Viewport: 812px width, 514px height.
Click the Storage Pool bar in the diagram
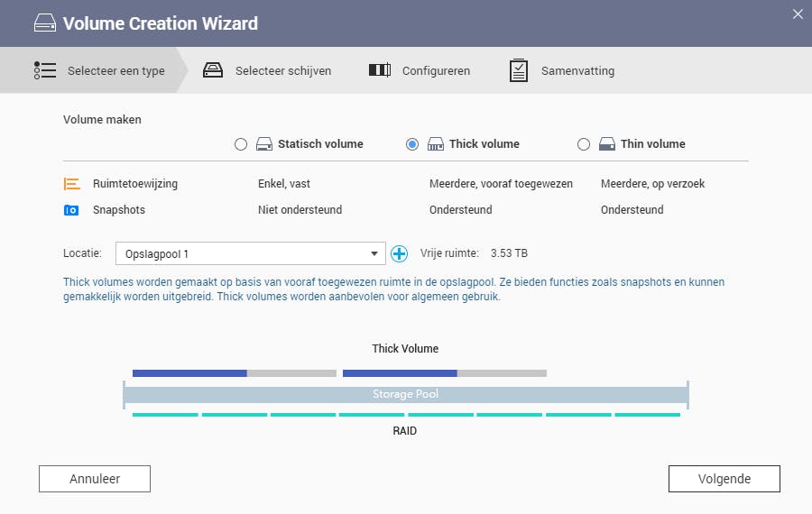pyautogui.click(x=405, y=395)
